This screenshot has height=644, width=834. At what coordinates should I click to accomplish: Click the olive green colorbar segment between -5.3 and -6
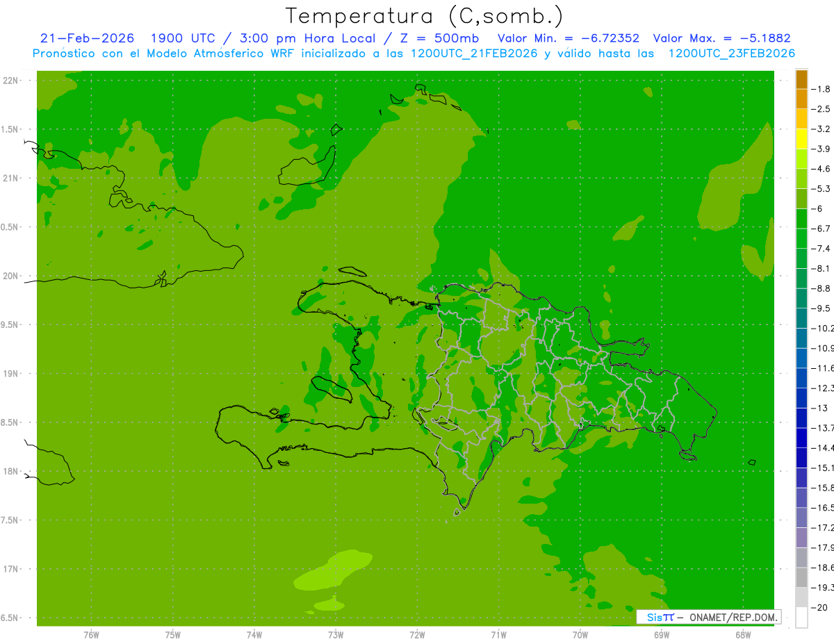coord(801,199)
